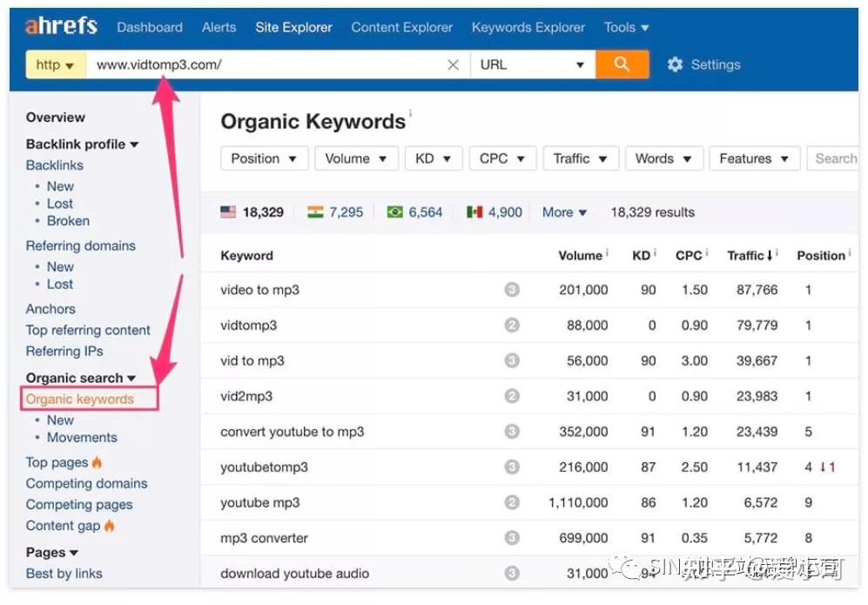Open the More countries dropdown
The image size is (868, 605).
tap(564, 212)
